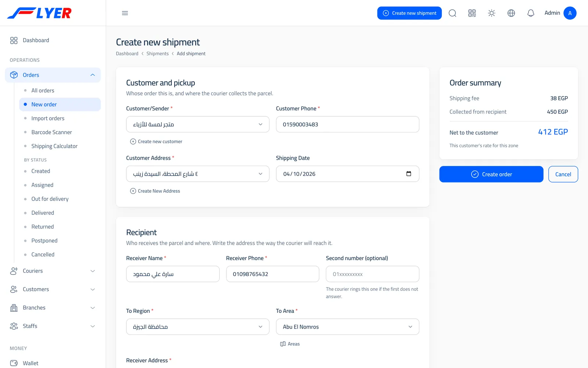Click the Flyer logo
Screen dimensions: 588x368
[39, 13]
